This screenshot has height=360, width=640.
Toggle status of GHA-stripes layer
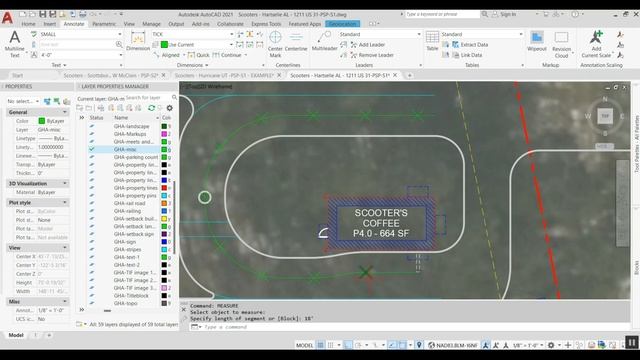point(92,249)
